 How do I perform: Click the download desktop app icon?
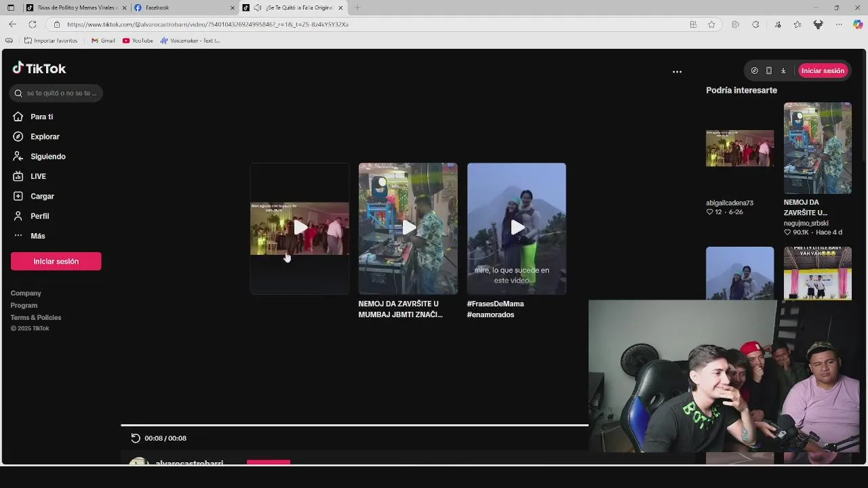[x=783, y=70]
